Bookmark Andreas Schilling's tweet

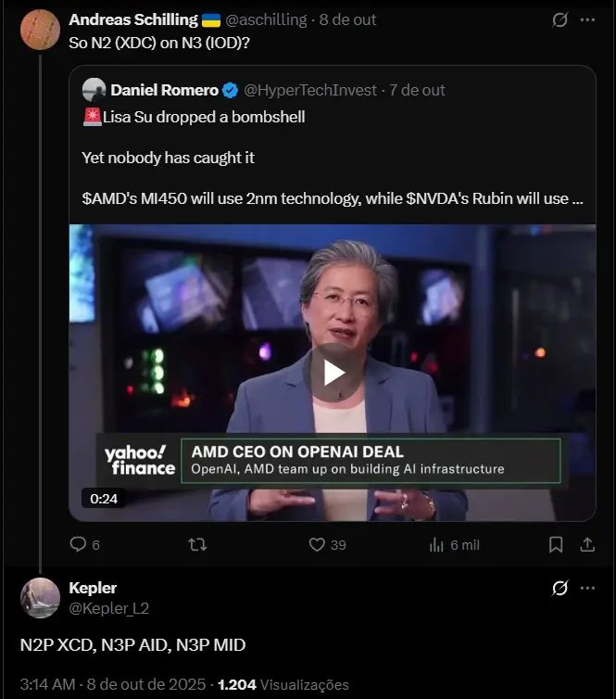[x=556, y=545]
